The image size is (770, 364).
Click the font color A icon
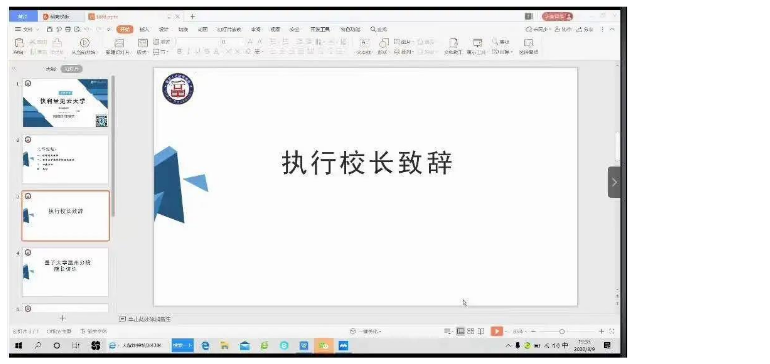(216, 52)
